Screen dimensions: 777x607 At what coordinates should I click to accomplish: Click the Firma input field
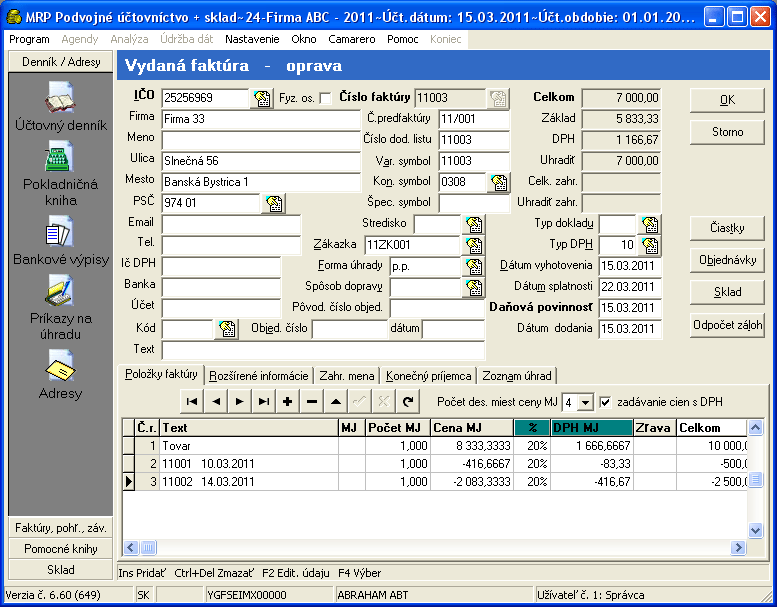pos(261,119)
